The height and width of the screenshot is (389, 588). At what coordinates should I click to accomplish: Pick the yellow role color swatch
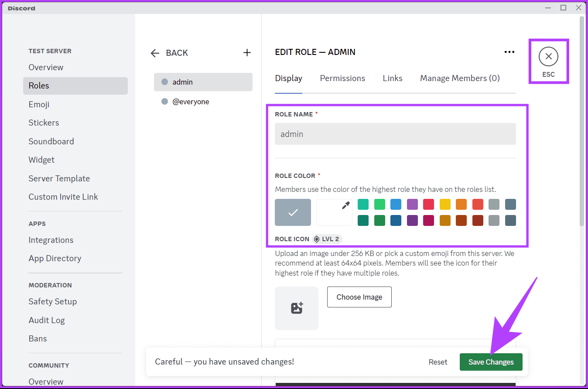click(445, 204)
